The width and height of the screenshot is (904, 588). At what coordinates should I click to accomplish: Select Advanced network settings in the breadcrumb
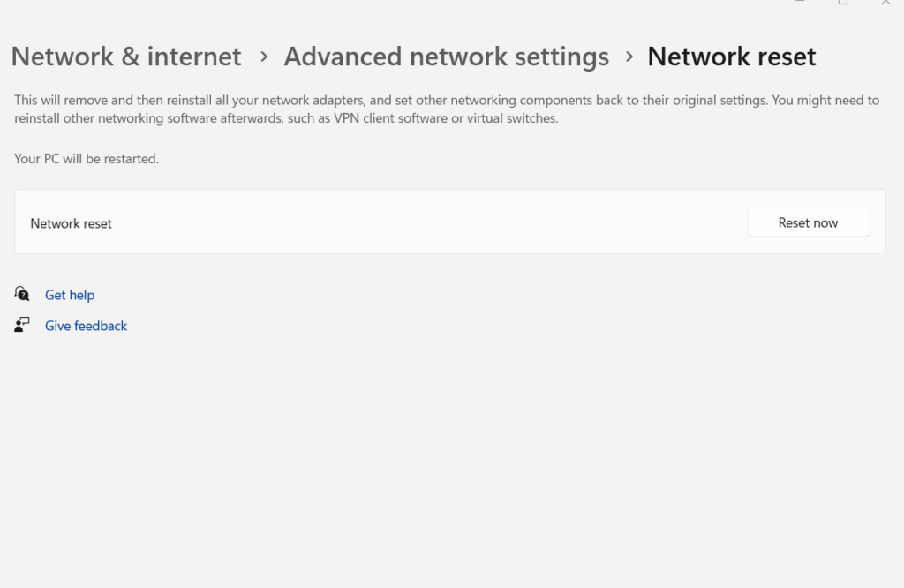tap(446, 57)
